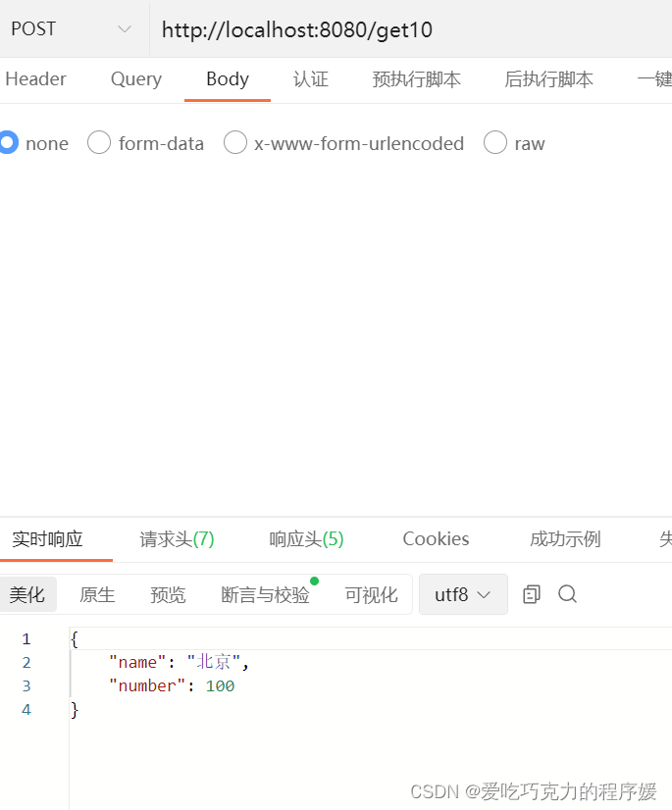Click line number 1 in response gutter
The width and height of the screenshot is (672, 810).
[26, 639]
